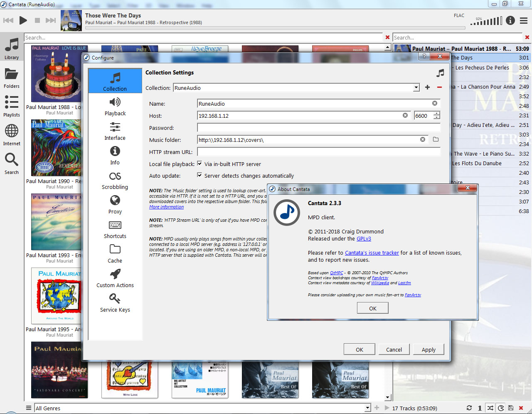532x414 pixels.
Task: Click the Paul Mauriat 1990 album cover
Action: [56, 148]
